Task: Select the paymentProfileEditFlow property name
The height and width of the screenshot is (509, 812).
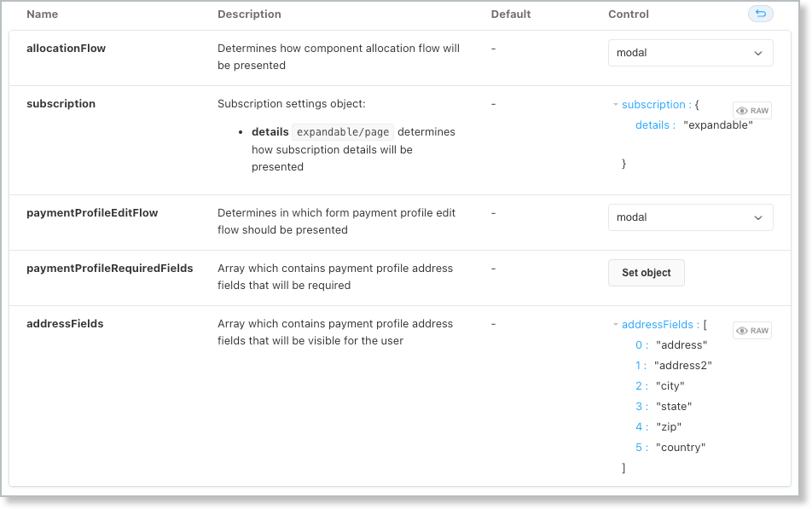Action: (92, 213)
